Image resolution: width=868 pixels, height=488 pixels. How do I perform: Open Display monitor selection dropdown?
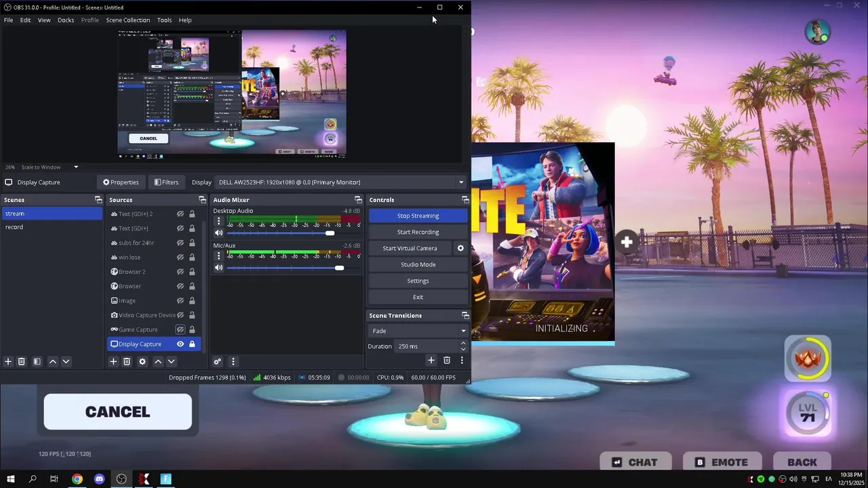coord(340,182)
